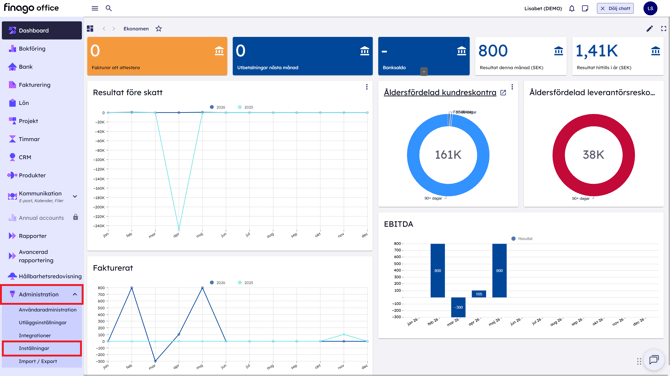Open Import / Export submenu item
The height and width of the screenshot is (376, 670).
pos(38,361)
